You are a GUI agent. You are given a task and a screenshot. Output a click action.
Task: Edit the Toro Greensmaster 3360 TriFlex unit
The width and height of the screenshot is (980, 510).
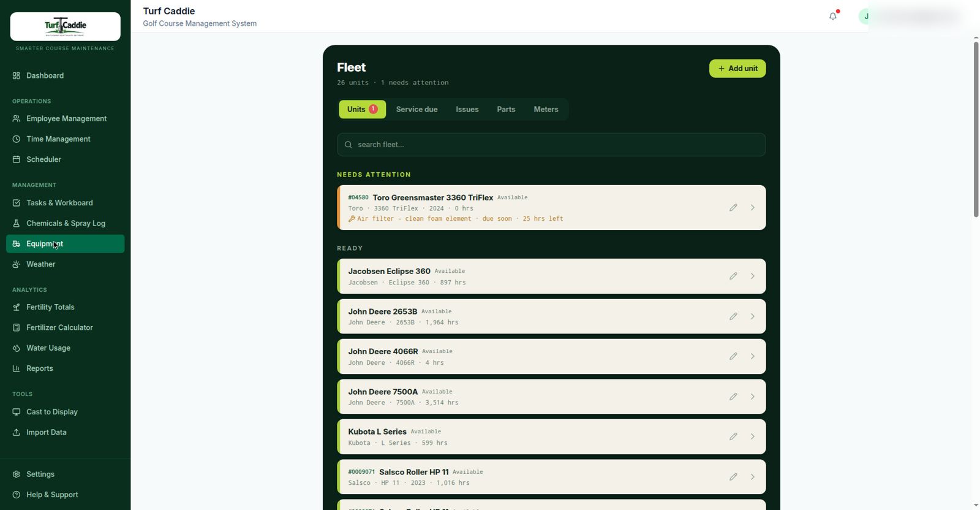coord(733,208)
